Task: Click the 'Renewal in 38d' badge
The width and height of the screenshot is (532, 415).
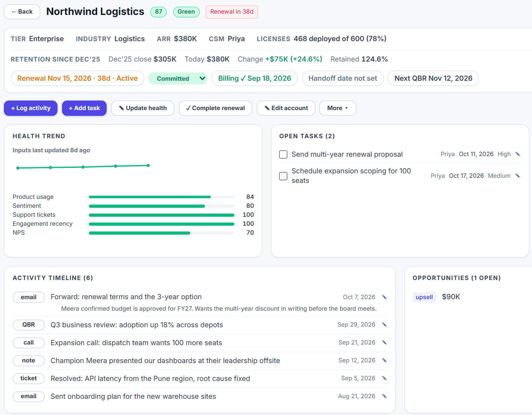Action: pyautogui.click(x=232, y=12)
